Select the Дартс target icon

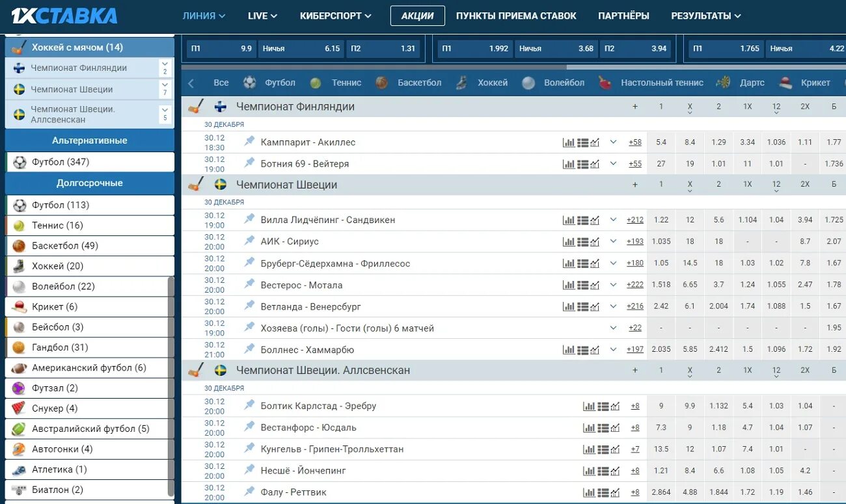[x=723, y=83]
